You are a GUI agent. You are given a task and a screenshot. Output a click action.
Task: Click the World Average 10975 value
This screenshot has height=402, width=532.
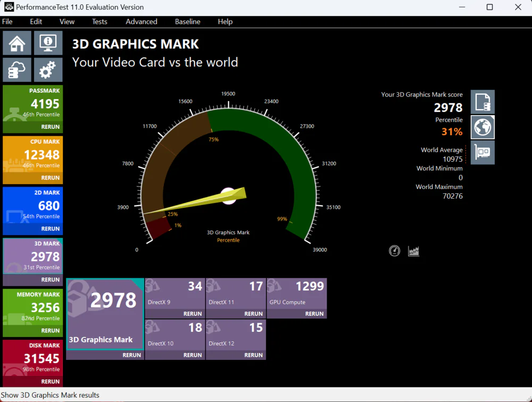coord(453,159)
